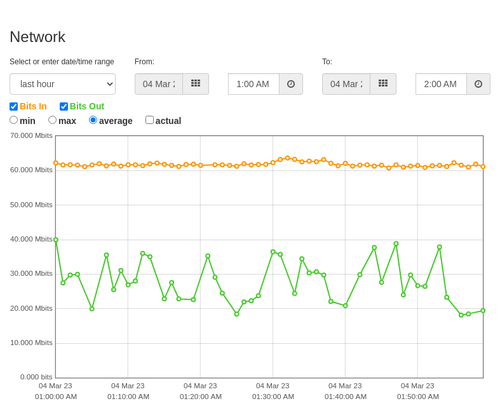
Task: Click the 70.000 Mbits axis label
Action: pyautogui.click(x=31, y=136)
